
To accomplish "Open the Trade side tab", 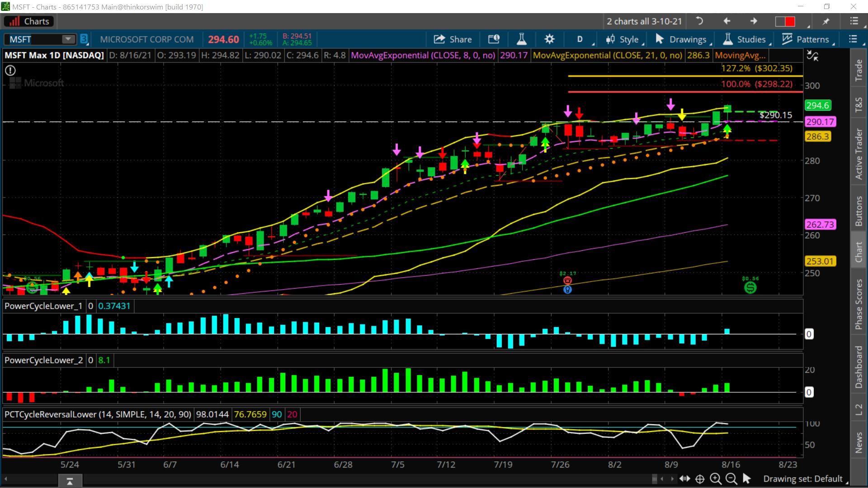I will [x=859, y=70].
